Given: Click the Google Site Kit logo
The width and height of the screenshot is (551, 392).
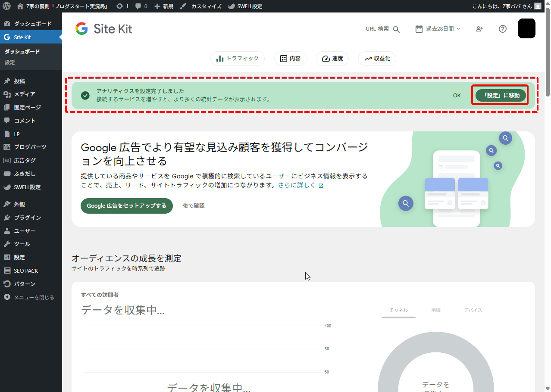Looking at the screenshot, I should pyautogui.click(x=103, y=29).
